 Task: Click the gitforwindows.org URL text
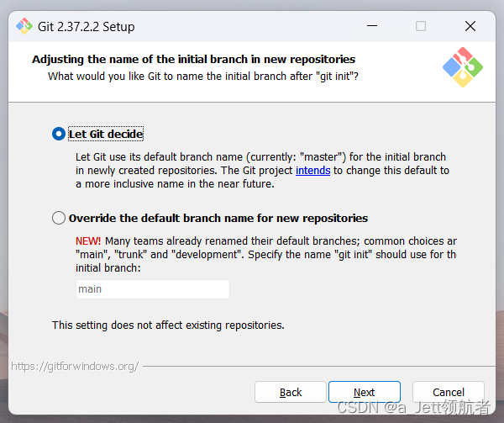[75, 366]
